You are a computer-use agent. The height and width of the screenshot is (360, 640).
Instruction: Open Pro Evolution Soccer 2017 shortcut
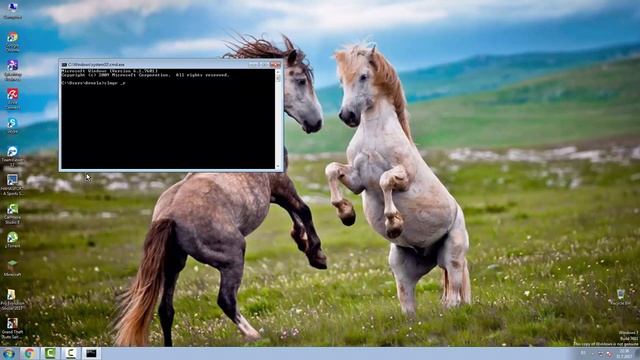click(x=13, y=299)
